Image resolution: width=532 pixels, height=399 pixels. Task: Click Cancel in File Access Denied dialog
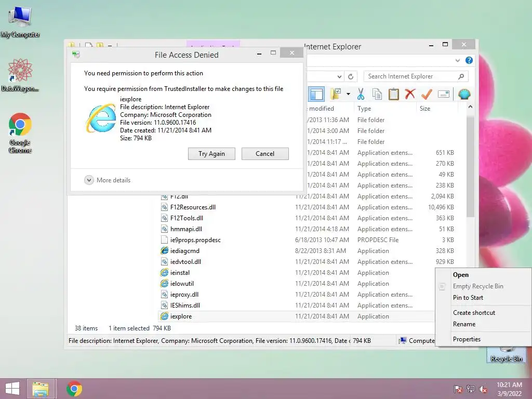point(265,154)
